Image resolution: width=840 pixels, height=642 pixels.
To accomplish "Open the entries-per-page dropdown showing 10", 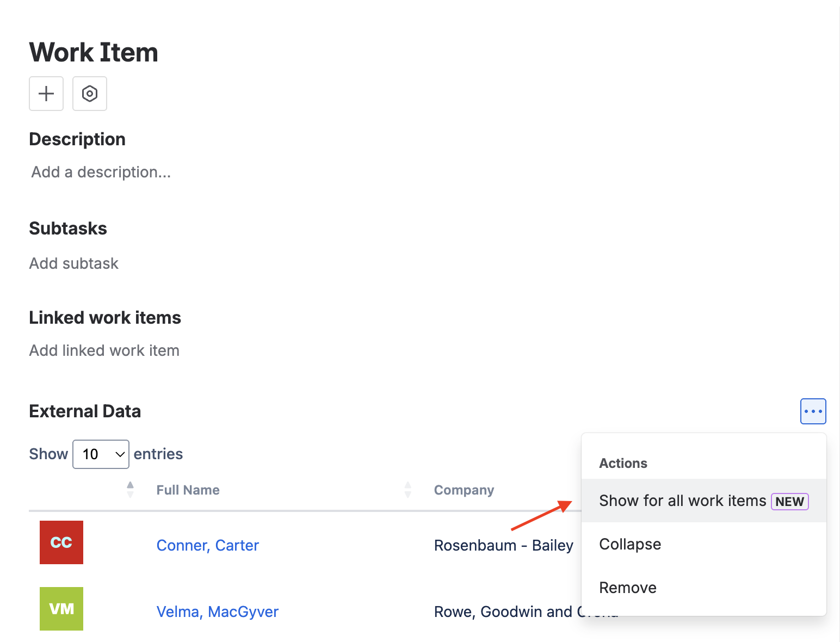I will pos(101,454).
